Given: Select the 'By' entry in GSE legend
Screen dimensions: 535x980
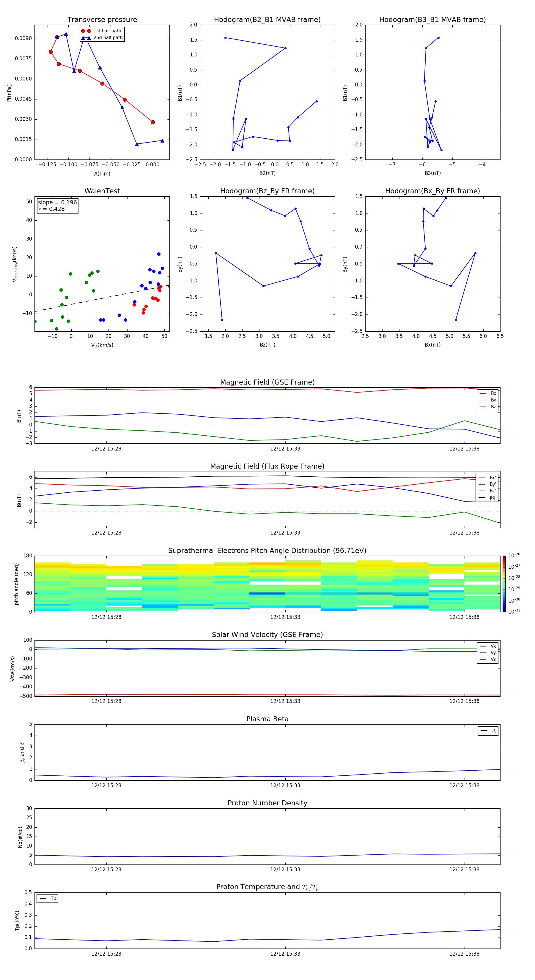Looking at the screenshot, I should point(488,400).
